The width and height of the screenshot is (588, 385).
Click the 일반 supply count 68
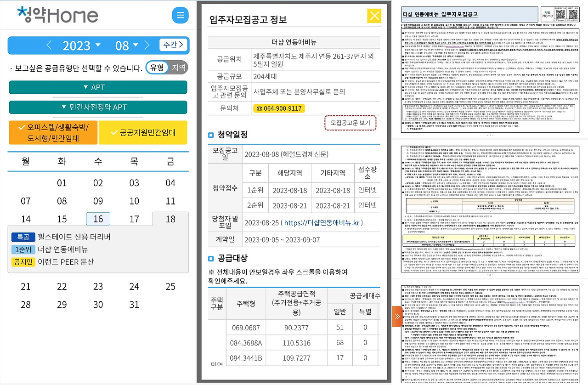[340, 343]
